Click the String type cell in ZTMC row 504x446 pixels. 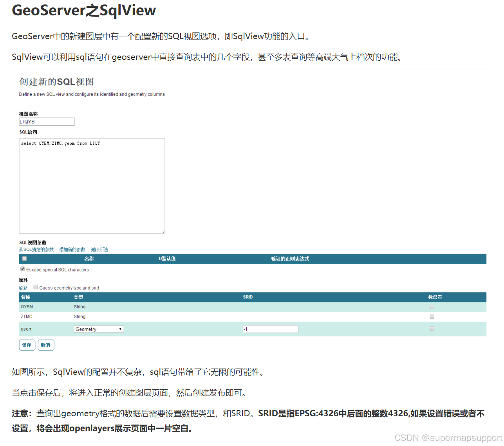(x=79, y=317)
